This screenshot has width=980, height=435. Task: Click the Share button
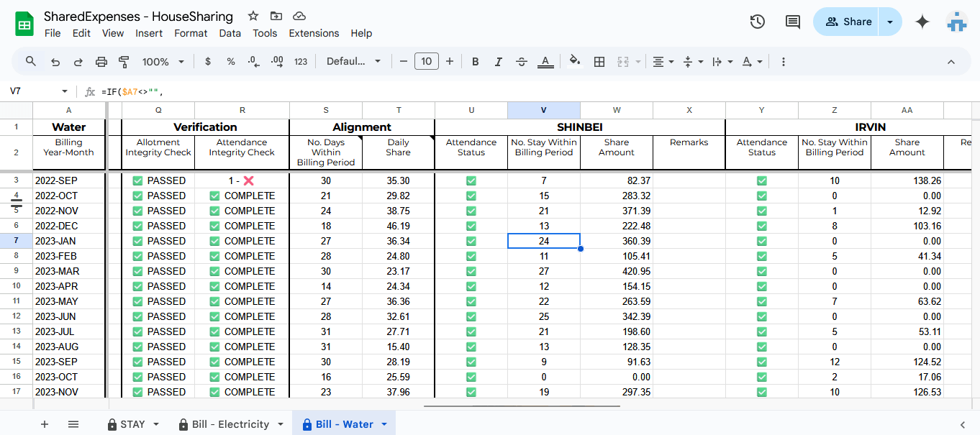846,22
